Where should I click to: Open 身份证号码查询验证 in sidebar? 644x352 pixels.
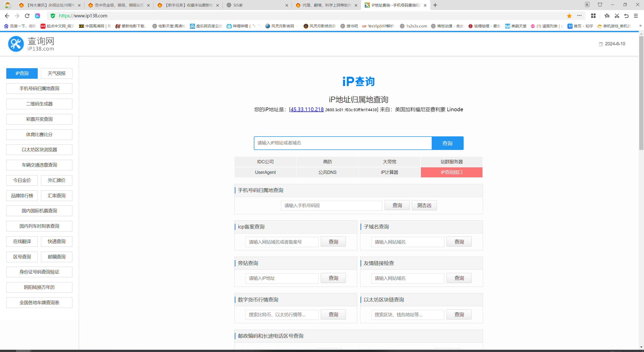pos(39,272)
